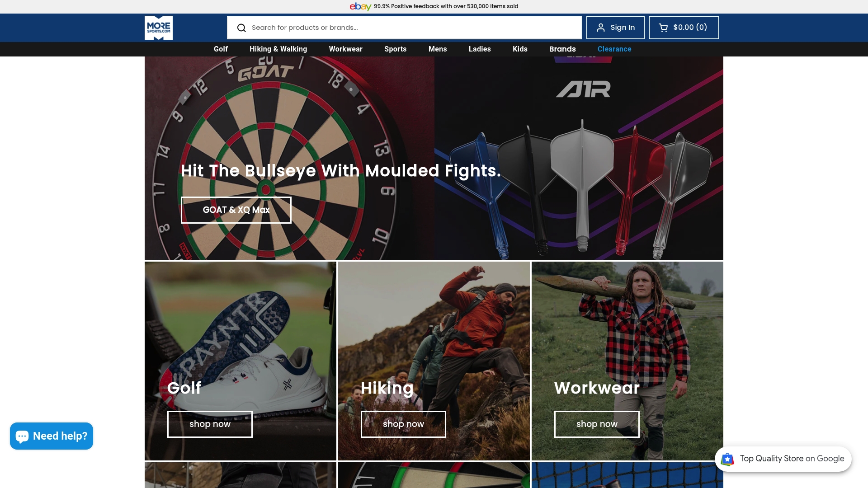Click the GOAT & XQ Max button

236,210
